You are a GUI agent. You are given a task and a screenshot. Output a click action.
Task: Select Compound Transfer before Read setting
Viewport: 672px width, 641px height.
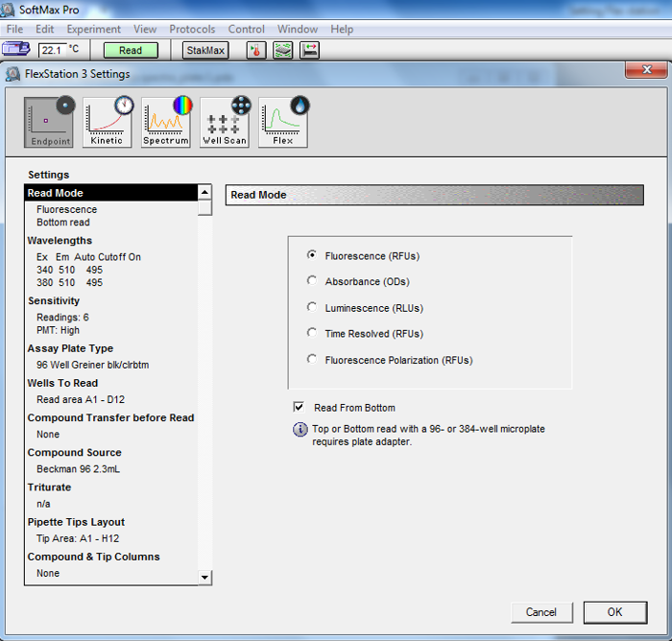pyautogui.click(x=110, y=417)
